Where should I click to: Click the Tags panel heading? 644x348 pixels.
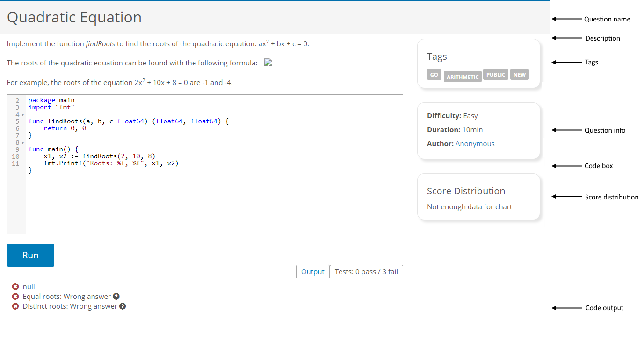point(437,57)
